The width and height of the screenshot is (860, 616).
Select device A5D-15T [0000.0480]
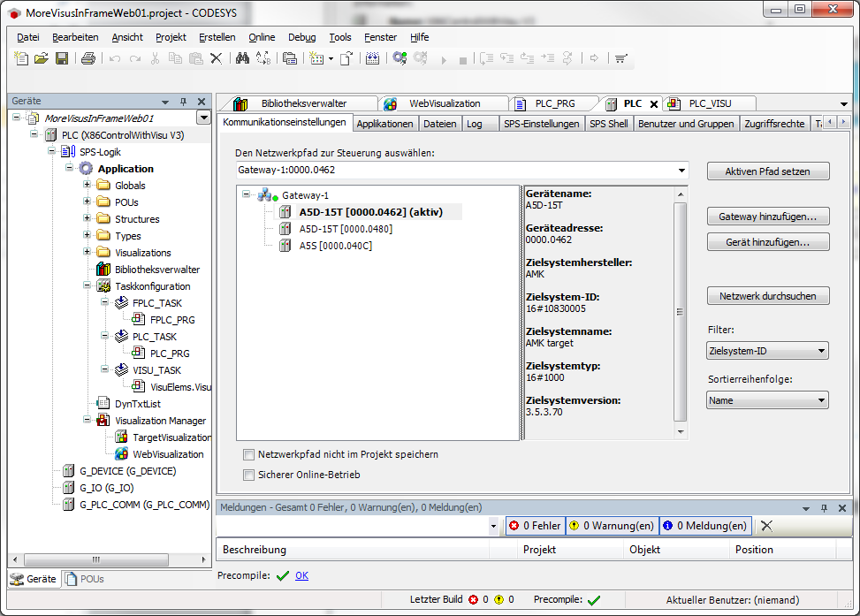346,229
